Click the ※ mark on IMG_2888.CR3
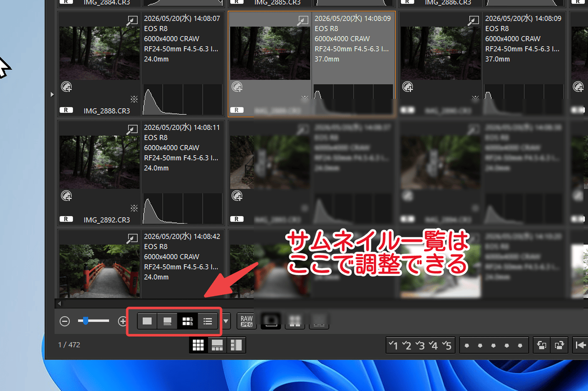This screenshot has height=391, width=588. (x=134, y=98)
